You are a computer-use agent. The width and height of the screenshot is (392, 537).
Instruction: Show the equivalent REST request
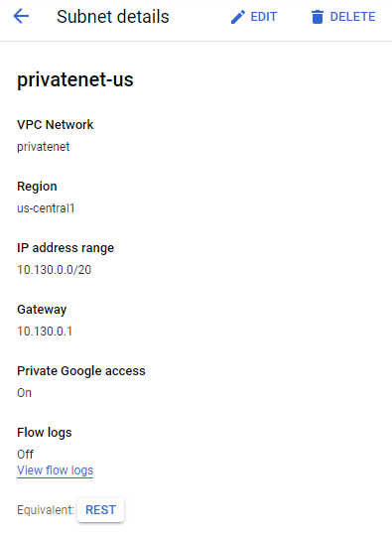[100, 510]
